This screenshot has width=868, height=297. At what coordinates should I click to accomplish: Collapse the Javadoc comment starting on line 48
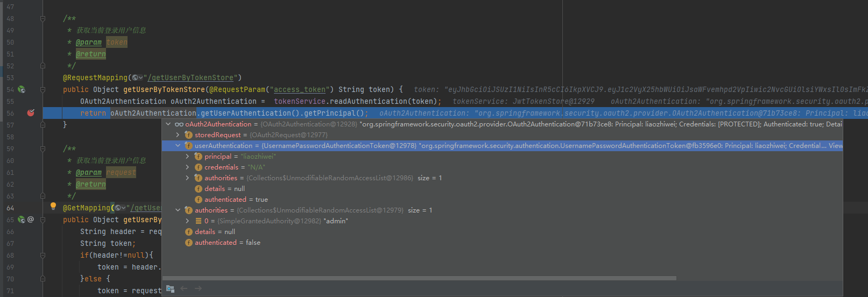[43, 18]
